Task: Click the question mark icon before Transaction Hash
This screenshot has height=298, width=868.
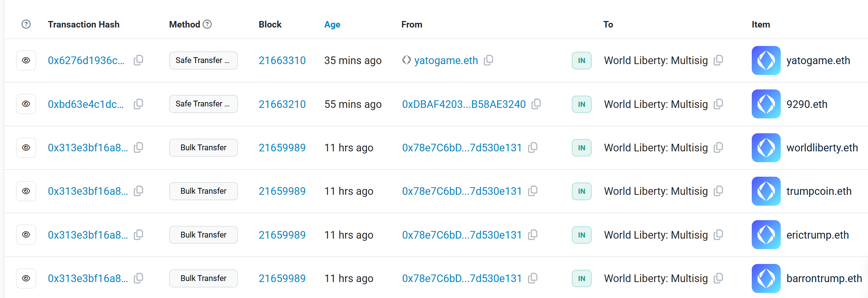Action: point(26,24)
